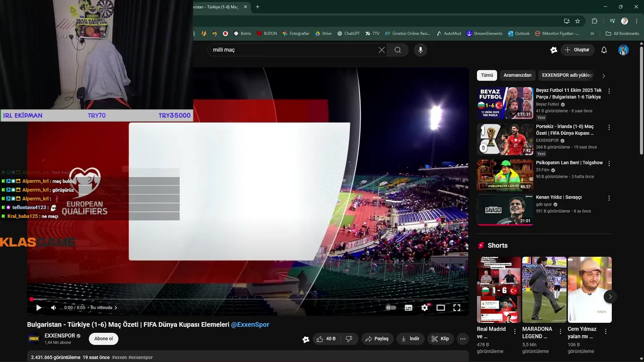Clear the search box with X icon
The image size is (644, 362).
tap(381, 50)
